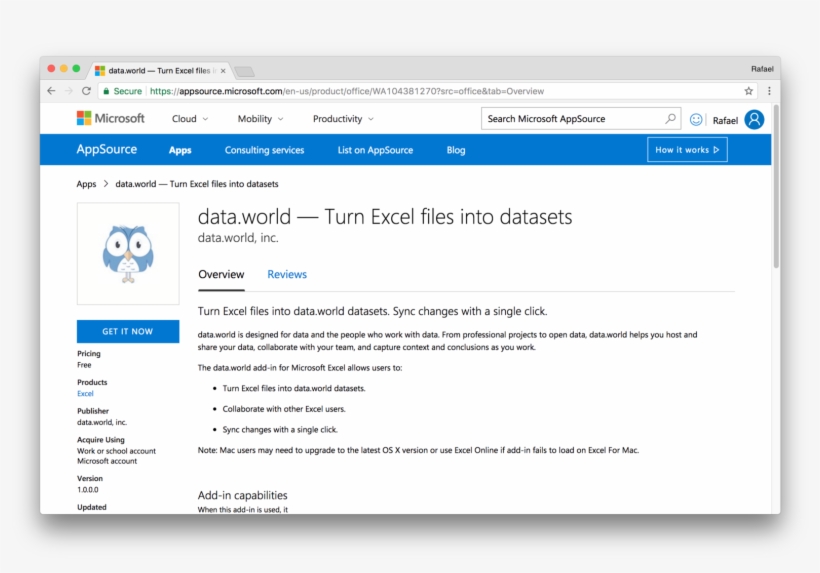This screenshot has width=820, height=573.
Task: Close the data.world browser tab
Action: tap(223, 71)
